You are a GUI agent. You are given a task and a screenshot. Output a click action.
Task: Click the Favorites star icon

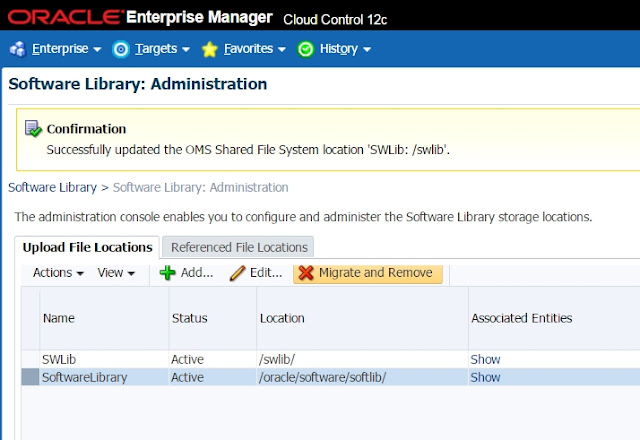[209, 48]
